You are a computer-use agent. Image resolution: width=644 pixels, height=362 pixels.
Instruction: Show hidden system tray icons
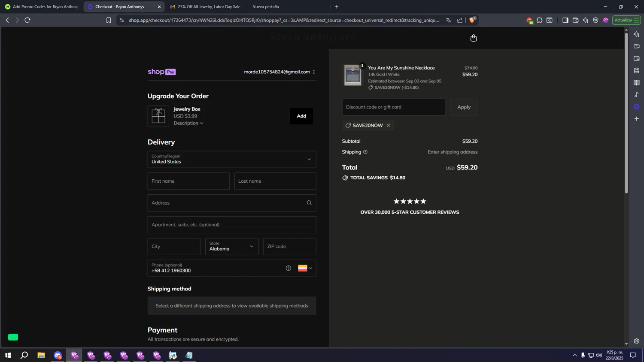(x=575, y=355)
